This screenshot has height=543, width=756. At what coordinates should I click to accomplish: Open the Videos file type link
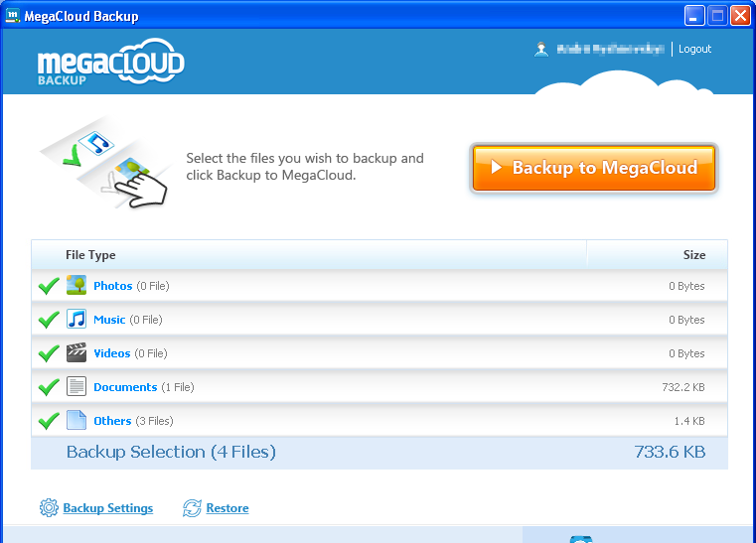112,353
